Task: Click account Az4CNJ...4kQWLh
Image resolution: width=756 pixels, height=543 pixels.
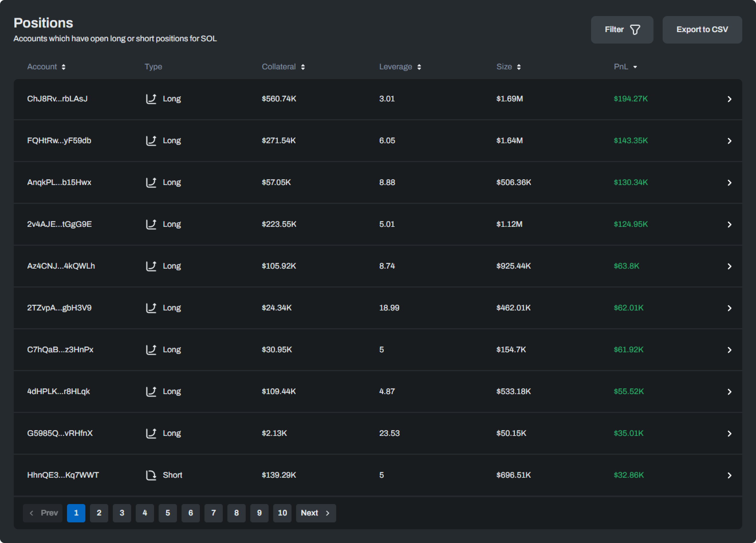Action: 61,266
